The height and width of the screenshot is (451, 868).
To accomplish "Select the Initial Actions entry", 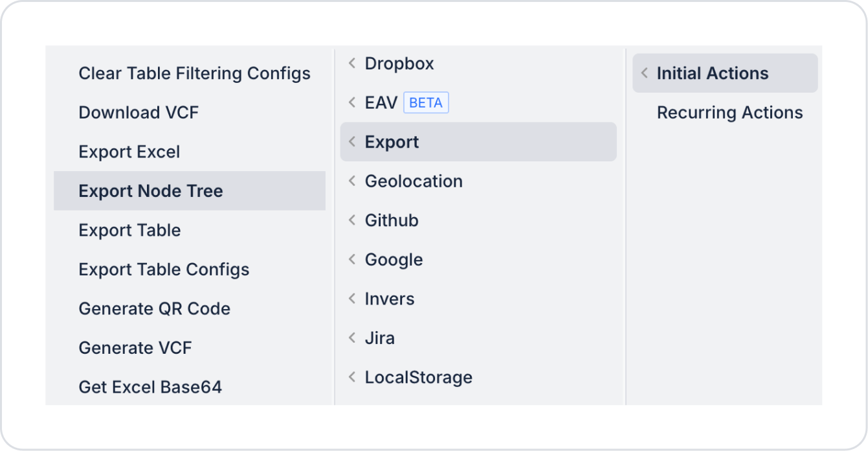I will pyautogui.click(x=725, y=73).
